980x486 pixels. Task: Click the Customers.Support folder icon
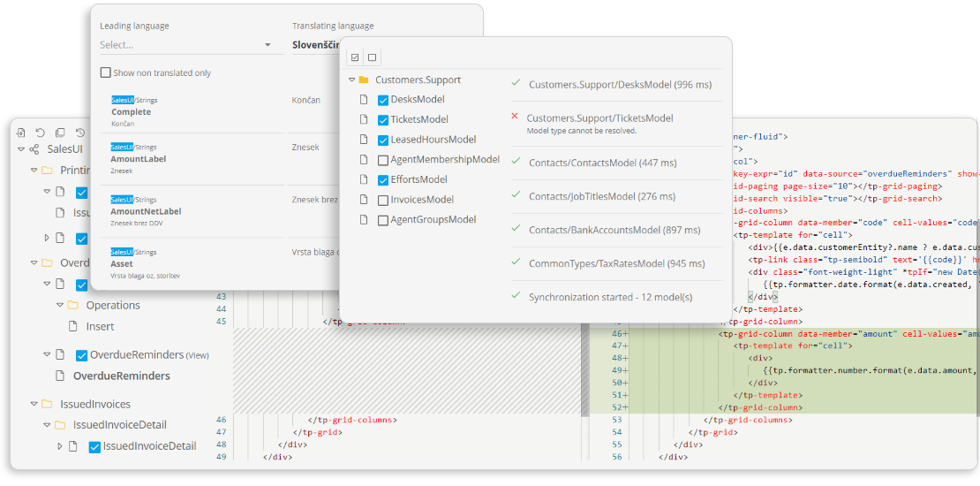pos(364,80)
